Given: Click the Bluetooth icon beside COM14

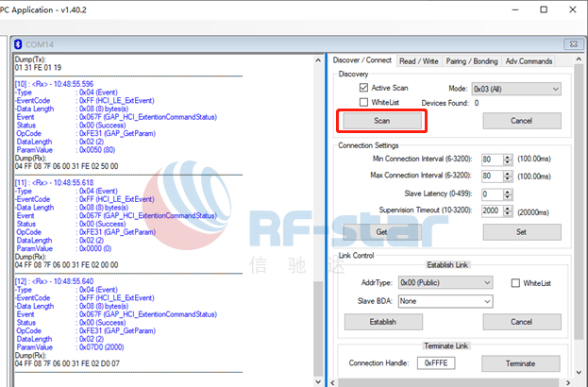Looking at the screenshot, I should tap(18, 44).
